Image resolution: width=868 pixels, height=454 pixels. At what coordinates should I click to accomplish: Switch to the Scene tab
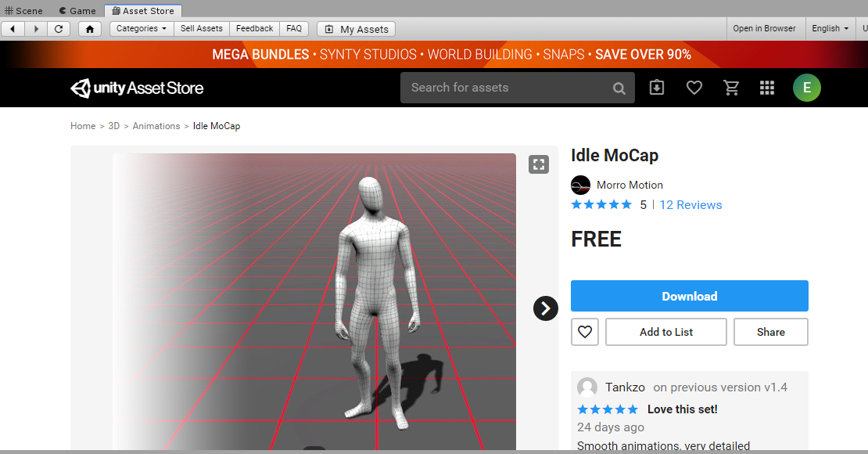(23, 10)
